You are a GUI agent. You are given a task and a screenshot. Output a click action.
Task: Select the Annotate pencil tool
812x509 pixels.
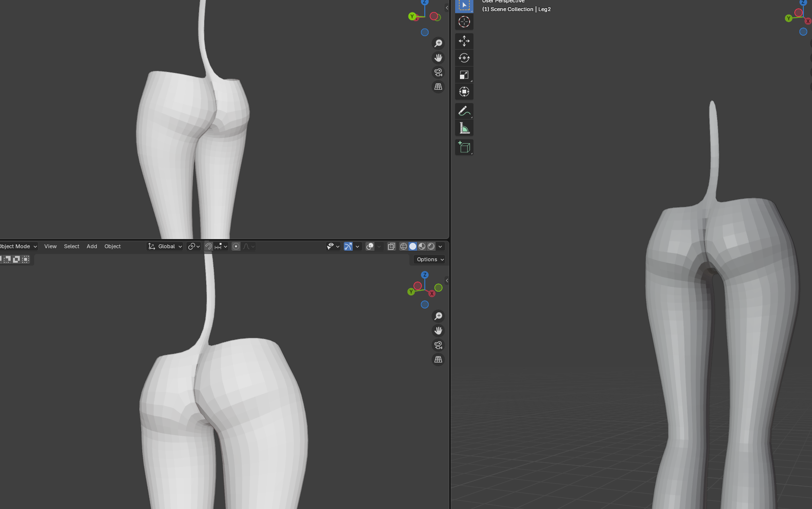(464, 111)
